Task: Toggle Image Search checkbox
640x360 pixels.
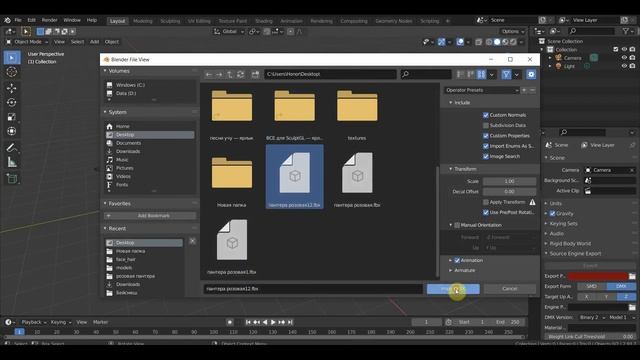Action: pyautogui.click(x=486, y=156)
